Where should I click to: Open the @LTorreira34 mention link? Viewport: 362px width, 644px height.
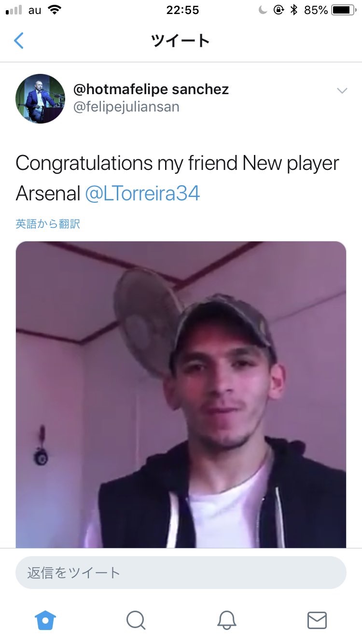click(x=142, y=194)
